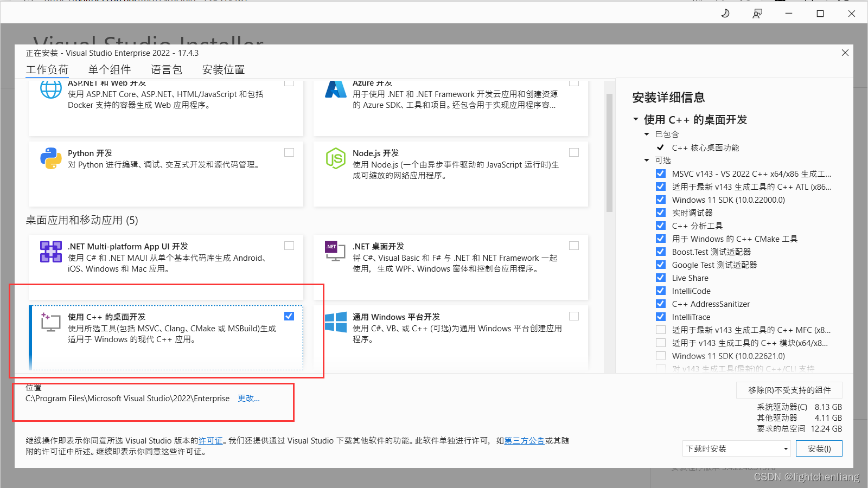Click the 安装(I) button

[819, 448]
